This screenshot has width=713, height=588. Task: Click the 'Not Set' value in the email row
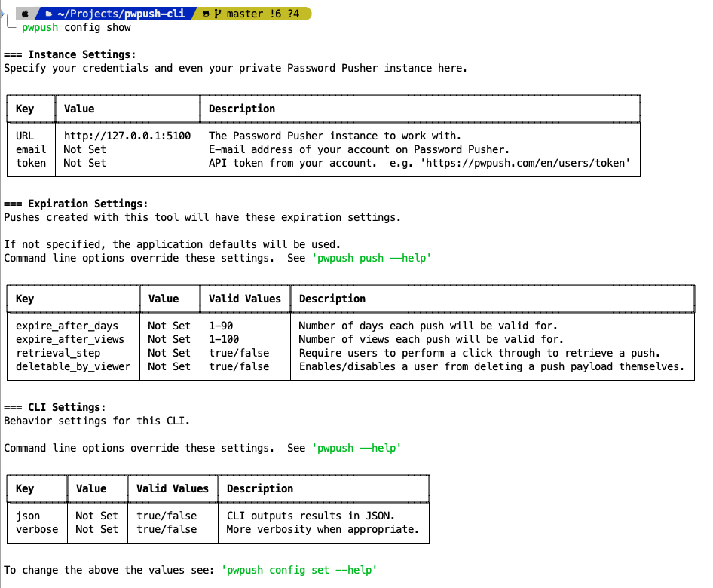(85, 149)
